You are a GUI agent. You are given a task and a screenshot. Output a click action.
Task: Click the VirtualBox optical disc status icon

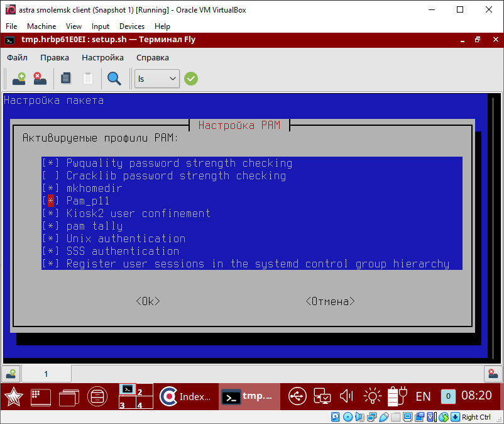(x=348, y=417)
